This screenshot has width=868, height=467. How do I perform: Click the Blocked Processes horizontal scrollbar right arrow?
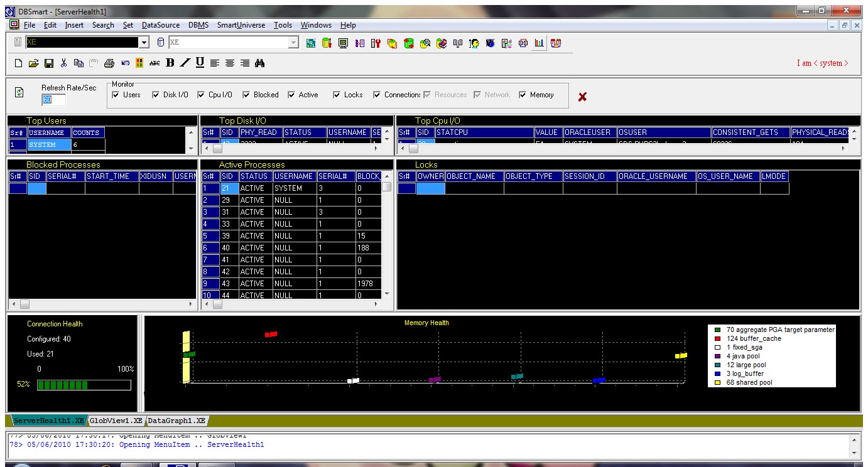[191, 304]
